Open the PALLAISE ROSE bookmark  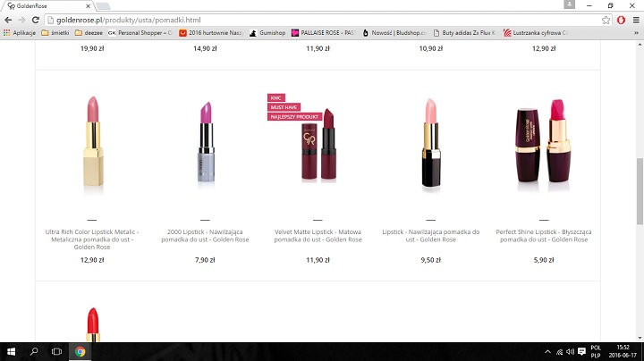324,33
